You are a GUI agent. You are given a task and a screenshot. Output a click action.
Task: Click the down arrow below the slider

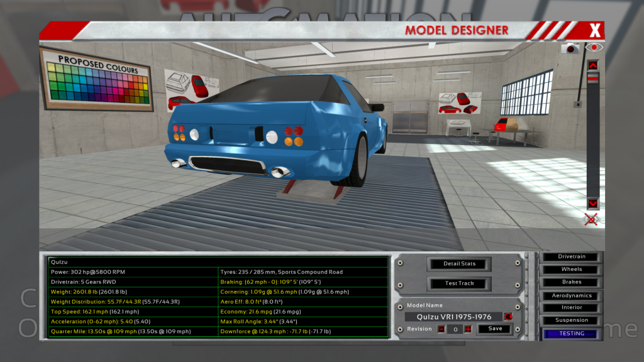tap(592, 204)
